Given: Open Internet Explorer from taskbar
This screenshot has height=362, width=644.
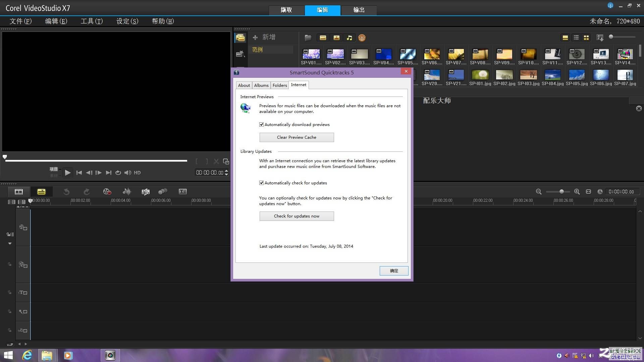Looking at the screenshot, I should 27,355.
